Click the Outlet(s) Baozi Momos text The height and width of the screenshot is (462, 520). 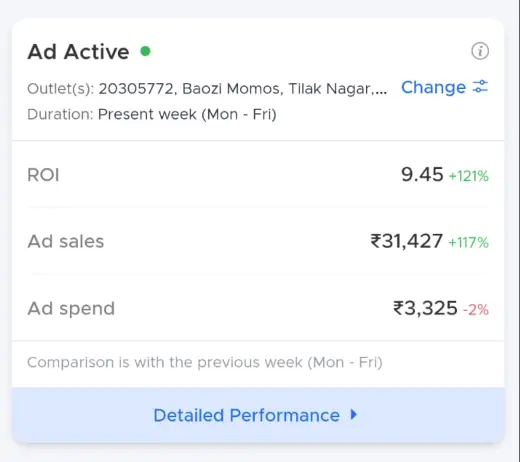[x=243, y=89]
